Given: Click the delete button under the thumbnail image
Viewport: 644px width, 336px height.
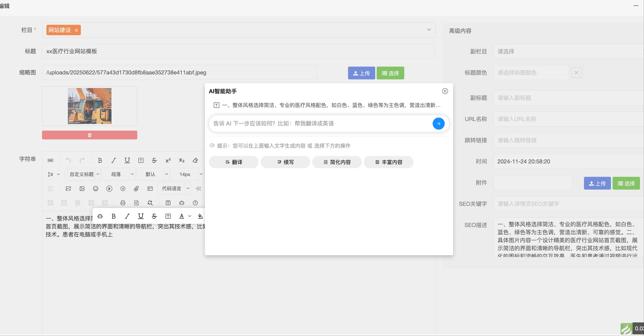Looking at the screenshot, I should click(89, 135).
